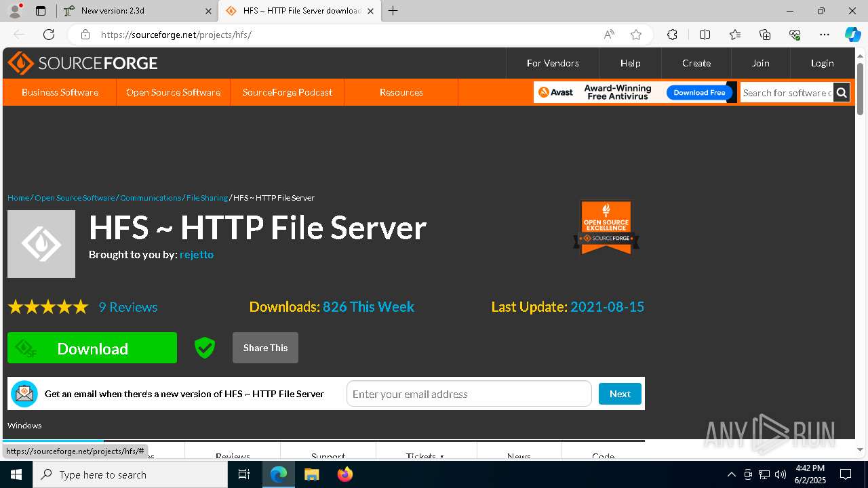The width and height of the screenshot is (868, 488).
Task: Open a new browser tab
Action: [393, 11]
